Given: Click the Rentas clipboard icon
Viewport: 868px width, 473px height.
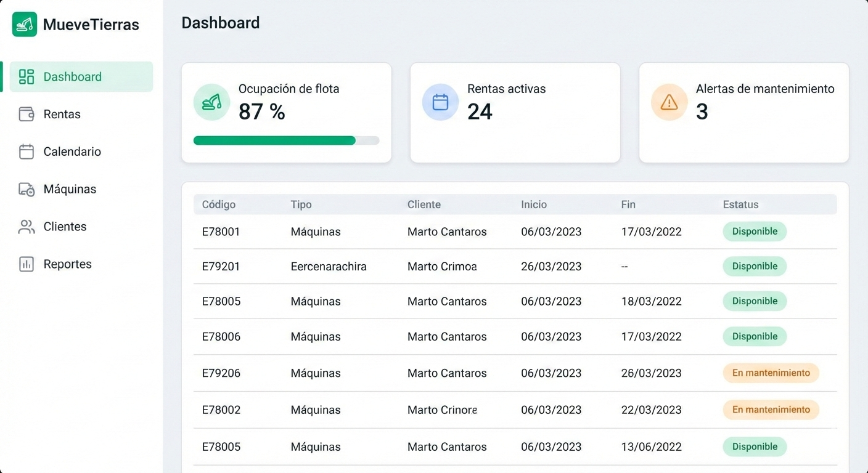Looking at the screenshot, I should coord(25,114).
